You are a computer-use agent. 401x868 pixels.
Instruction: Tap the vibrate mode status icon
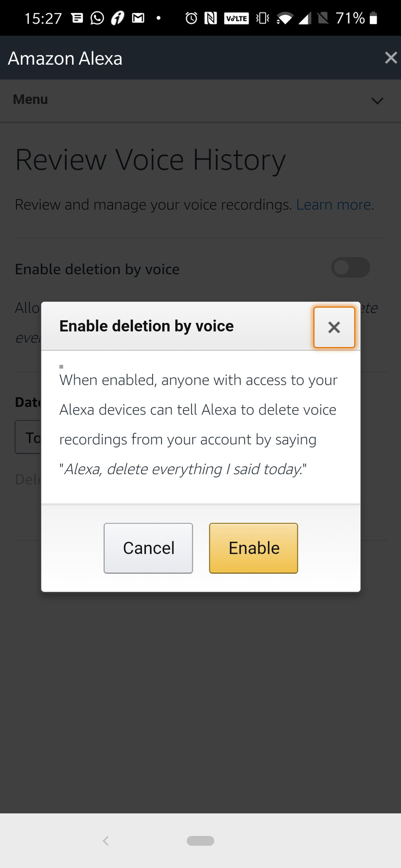coord(262,18)
